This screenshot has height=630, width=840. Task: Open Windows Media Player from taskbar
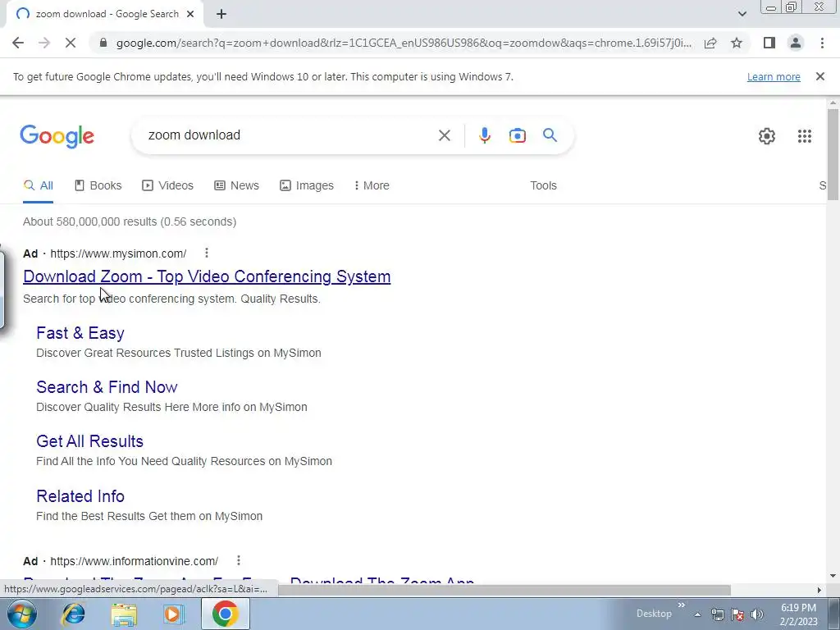(x=173, y=614)
